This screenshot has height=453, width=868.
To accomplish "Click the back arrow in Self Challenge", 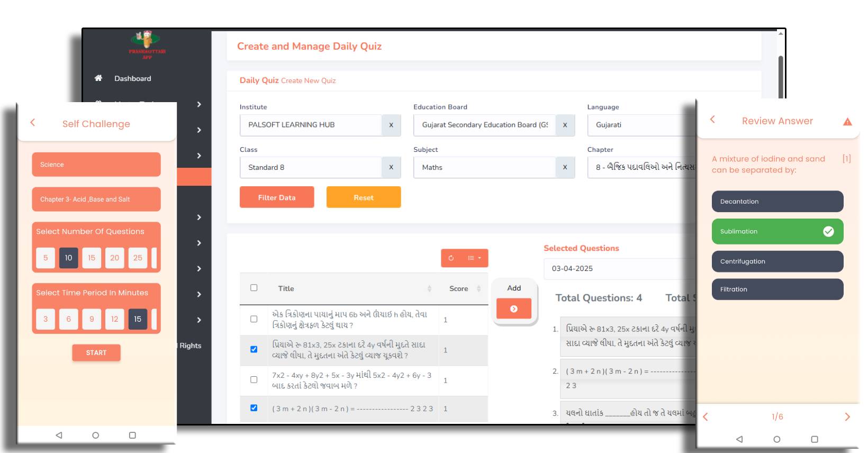I will pos(33,123).
